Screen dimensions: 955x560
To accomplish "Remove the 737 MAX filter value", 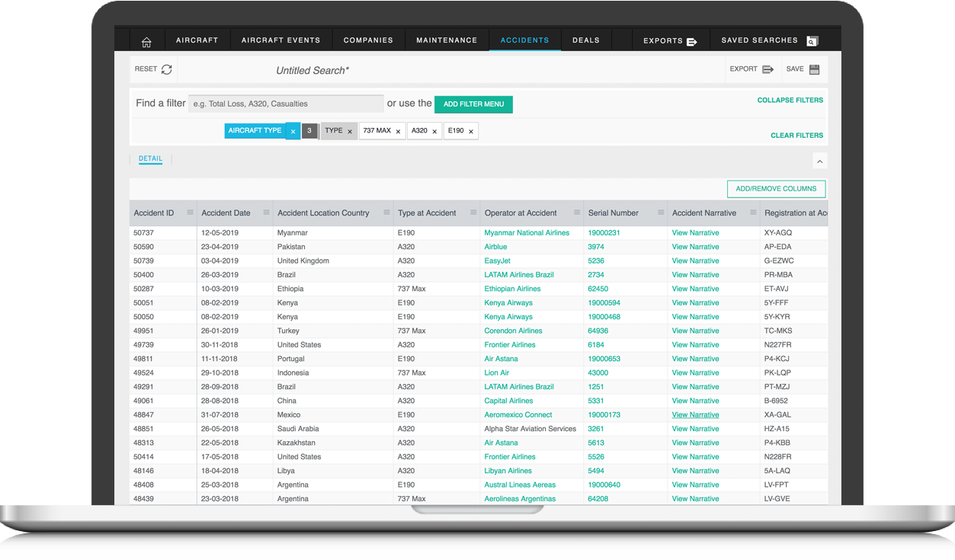I will click(x=398, y=132).
